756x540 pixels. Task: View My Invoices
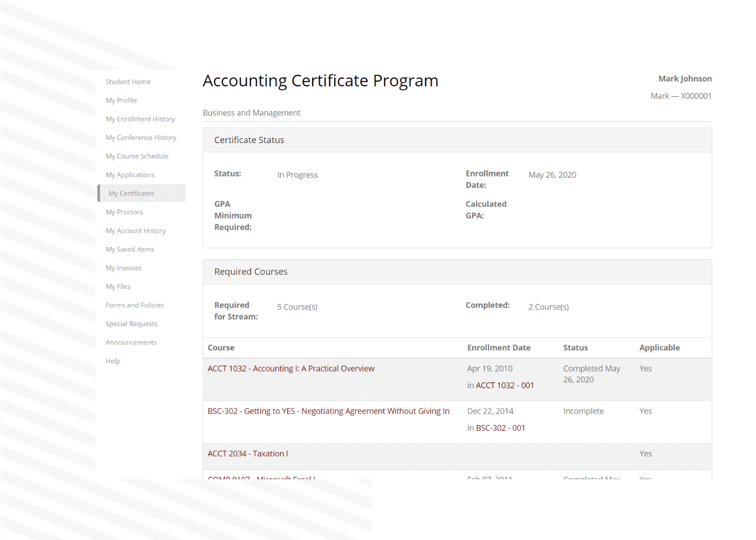[x=124, y=268]
